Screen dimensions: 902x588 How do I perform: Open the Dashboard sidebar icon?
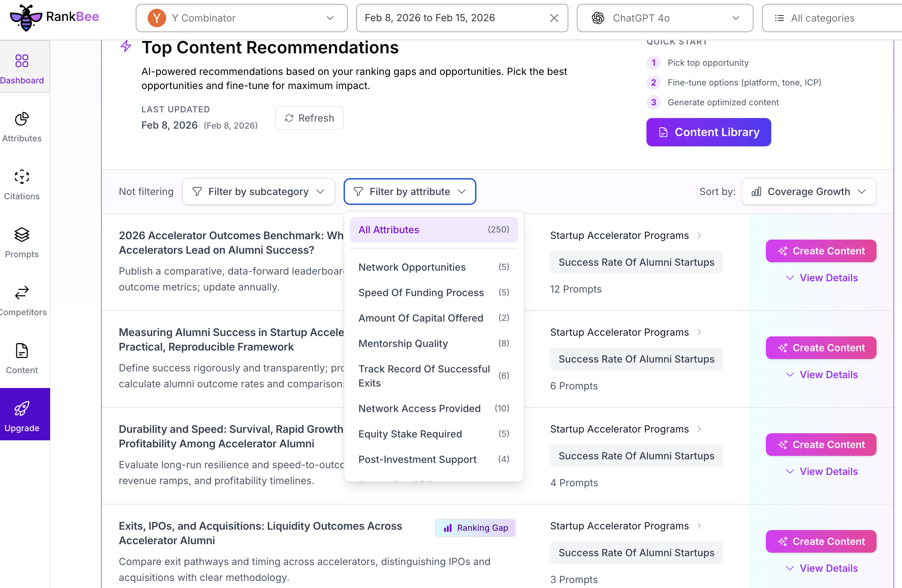tap(22, 61)
